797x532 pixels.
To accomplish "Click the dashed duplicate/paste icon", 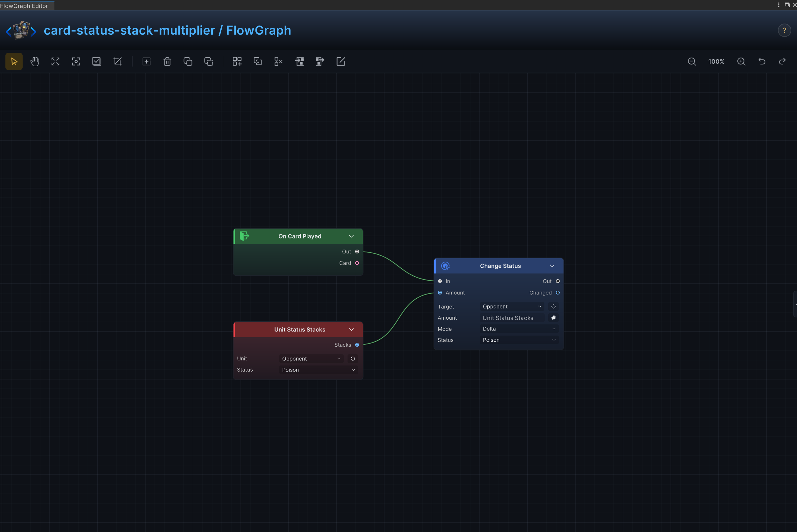I will 208,61.
